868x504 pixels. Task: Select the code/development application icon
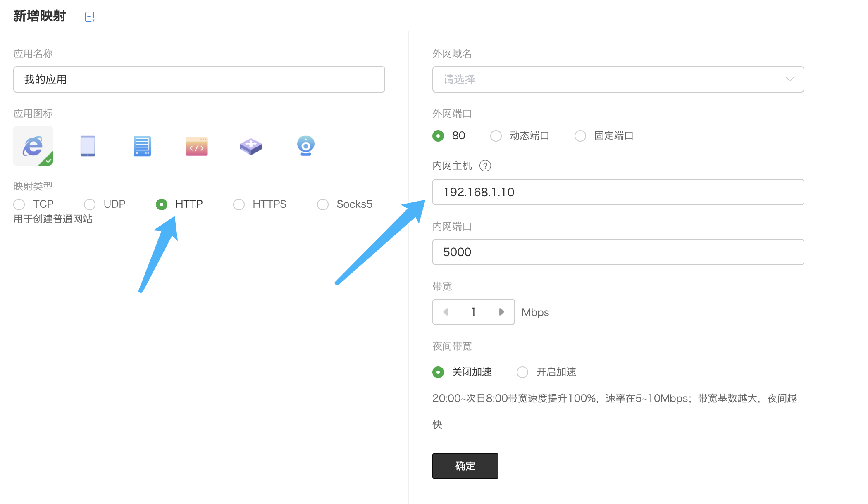pos(196,145)
